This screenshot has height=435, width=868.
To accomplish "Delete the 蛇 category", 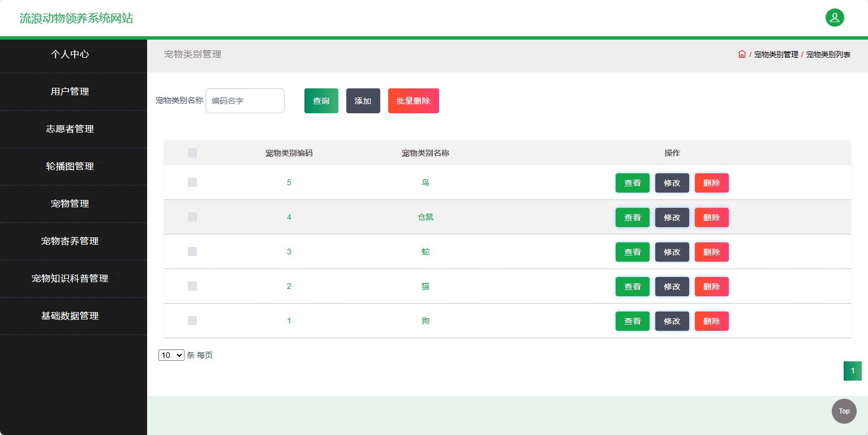I will click(712, 252).
